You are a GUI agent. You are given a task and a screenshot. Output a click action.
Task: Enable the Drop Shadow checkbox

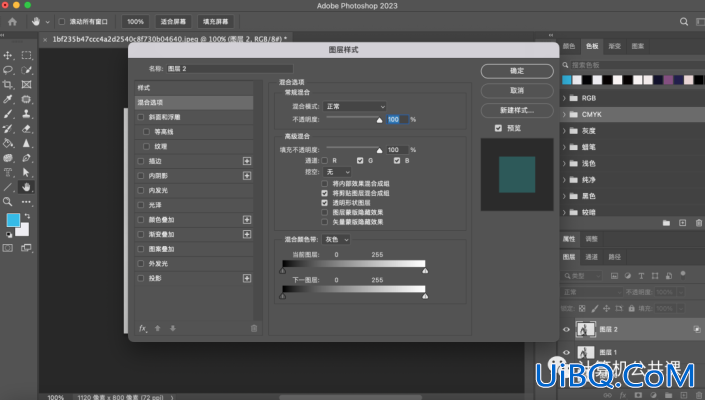141,278
